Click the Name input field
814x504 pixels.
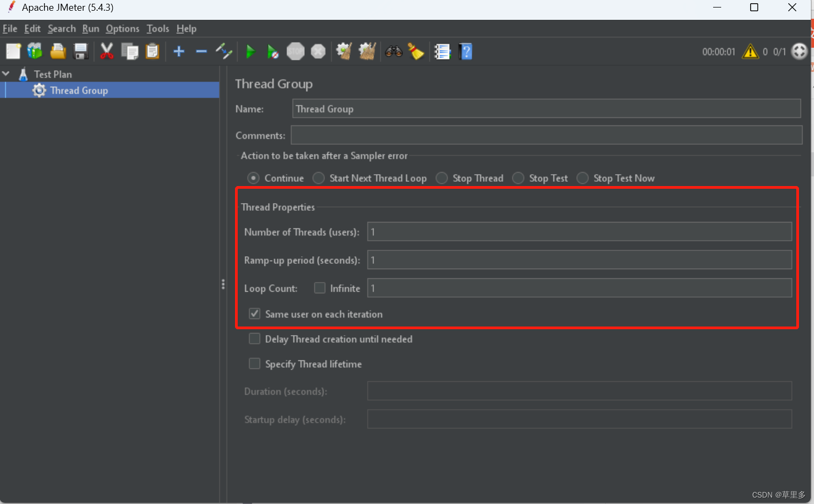546,108
